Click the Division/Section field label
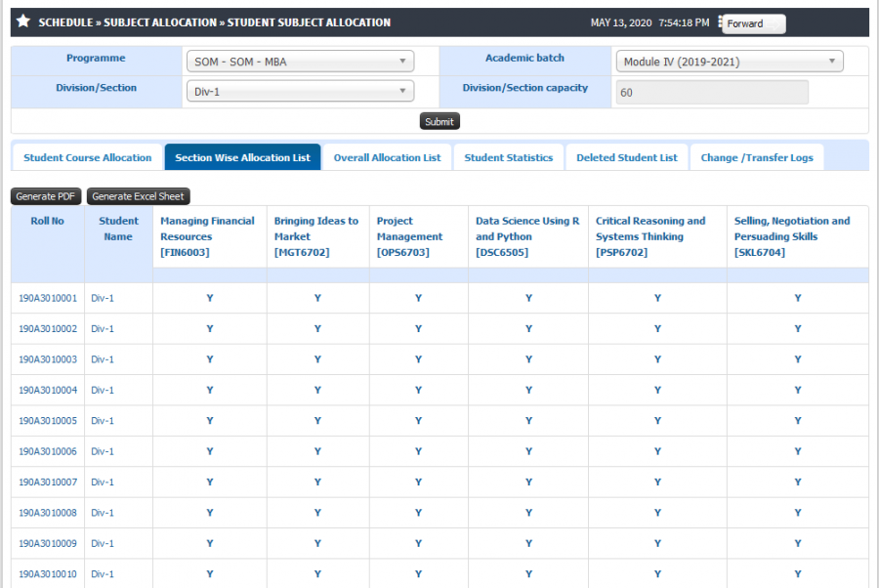Screen dimensions: 879x588 [x=96, y=88]
